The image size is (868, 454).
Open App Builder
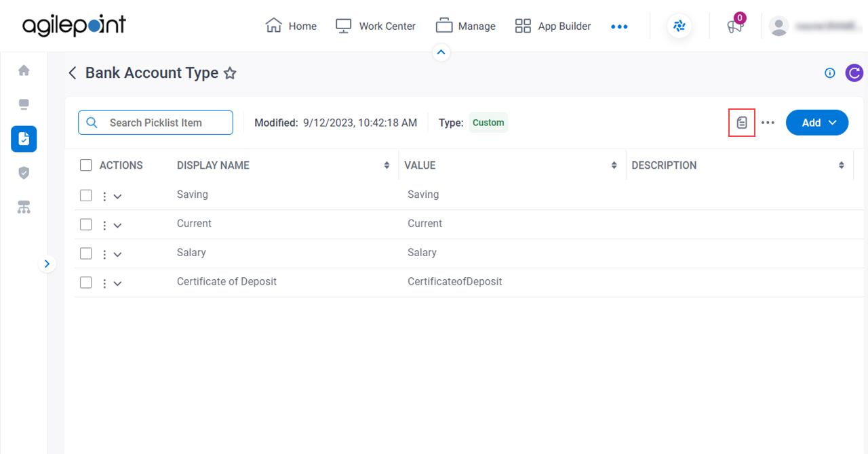[553, 26]
